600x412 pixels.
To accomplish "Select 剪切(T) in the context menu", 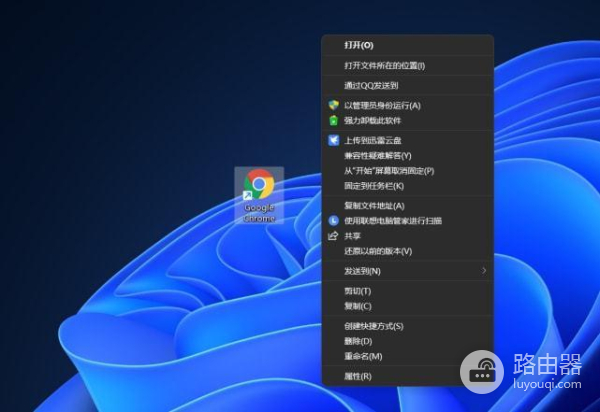I will pyautogui.click(x=408, y=291).
